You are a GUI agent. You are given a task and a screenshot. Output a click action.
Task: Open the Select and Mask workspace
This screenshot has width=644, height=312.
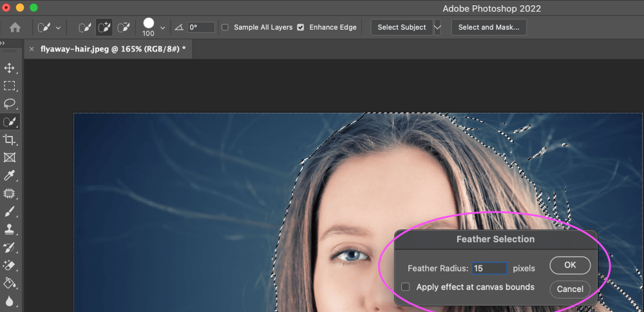(489, 28)
